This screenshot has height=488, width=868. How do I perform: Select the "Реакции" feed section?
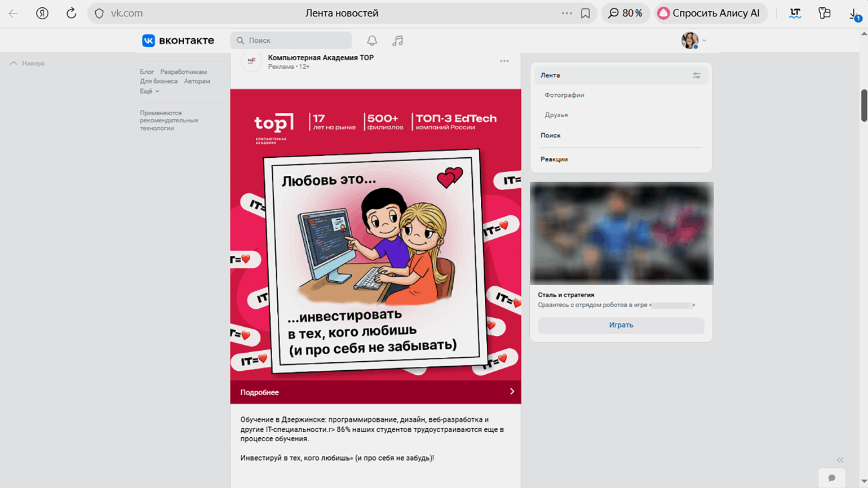pyautogui.click(x=554, y=159)
